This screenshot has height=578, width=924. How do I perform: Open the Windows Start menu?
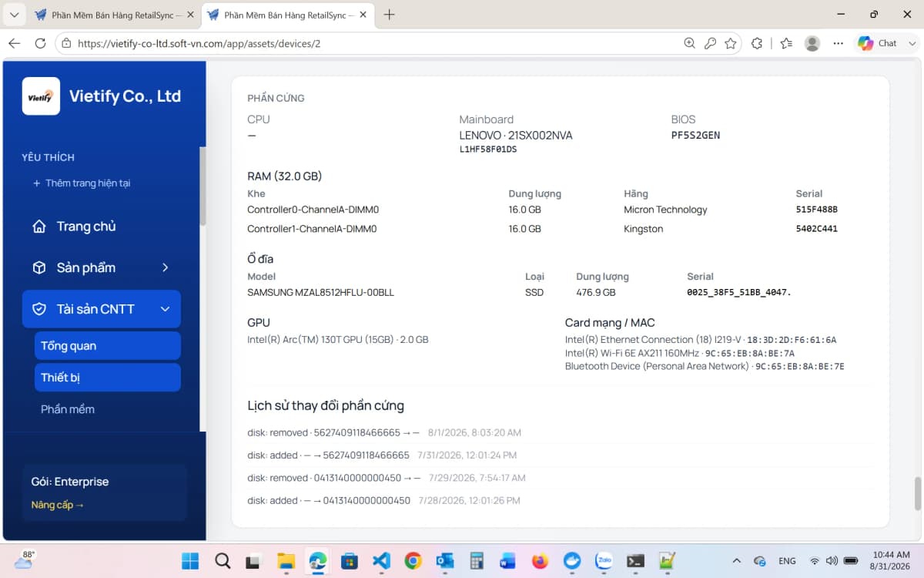click(190, 560)
